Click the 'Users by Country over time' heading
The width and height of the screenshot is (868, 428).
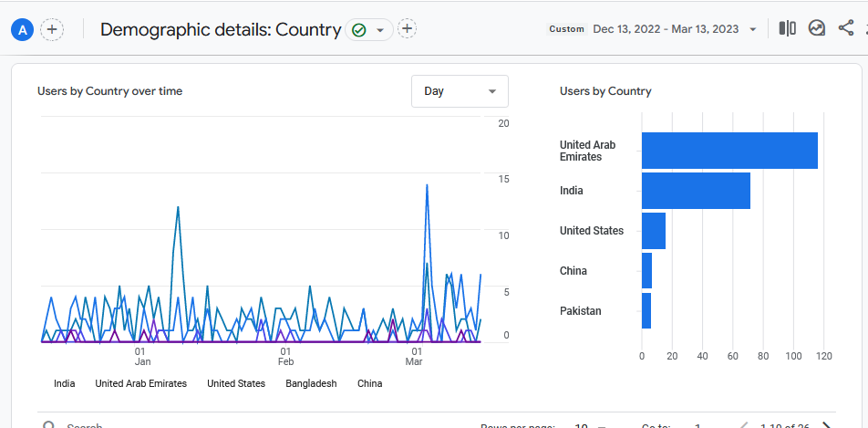[x=109, y=91]
